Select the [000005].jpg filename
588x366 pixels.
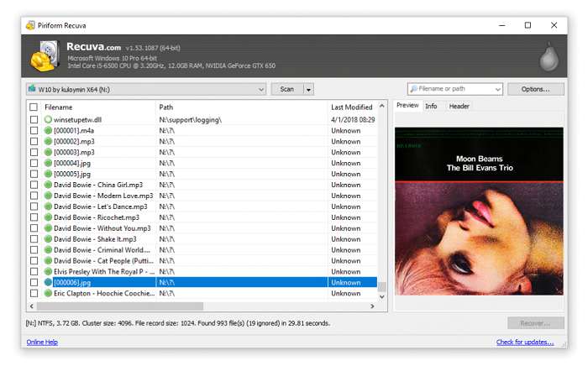[x=72, y=174]
